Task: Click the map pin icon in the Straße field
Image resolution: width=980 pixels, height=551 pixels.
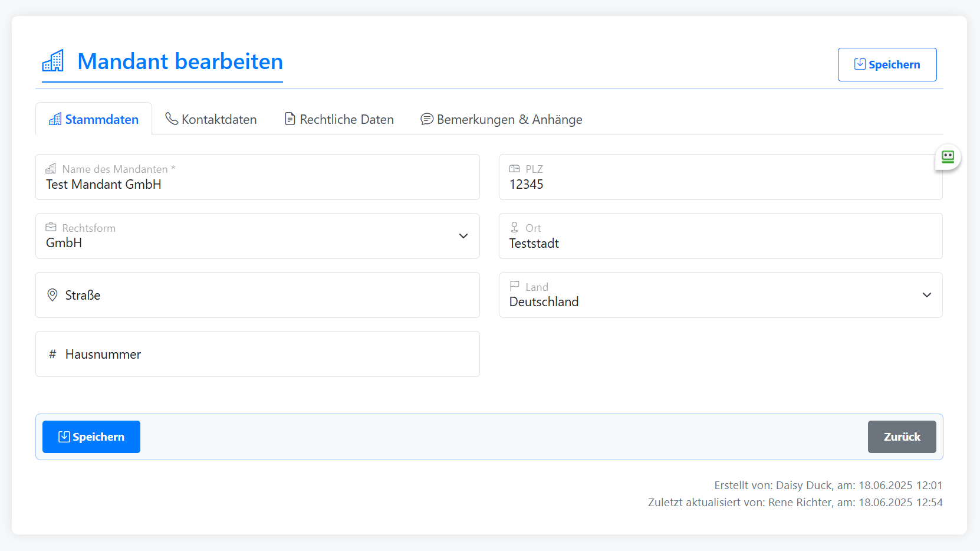Action: pos(52,294)
